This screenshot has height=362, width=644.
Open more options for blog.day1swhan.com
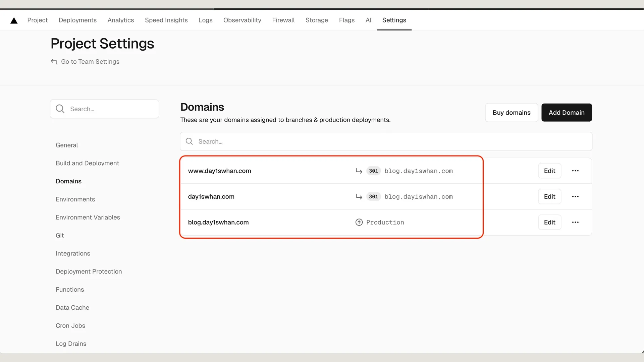point(575,222)
